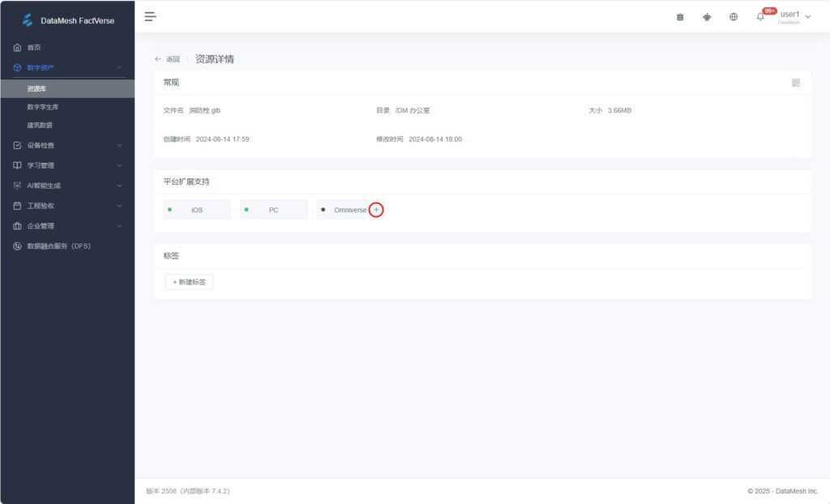Click the DataMesh FactVerse logo
830x504 pixels.
[28, 20]
